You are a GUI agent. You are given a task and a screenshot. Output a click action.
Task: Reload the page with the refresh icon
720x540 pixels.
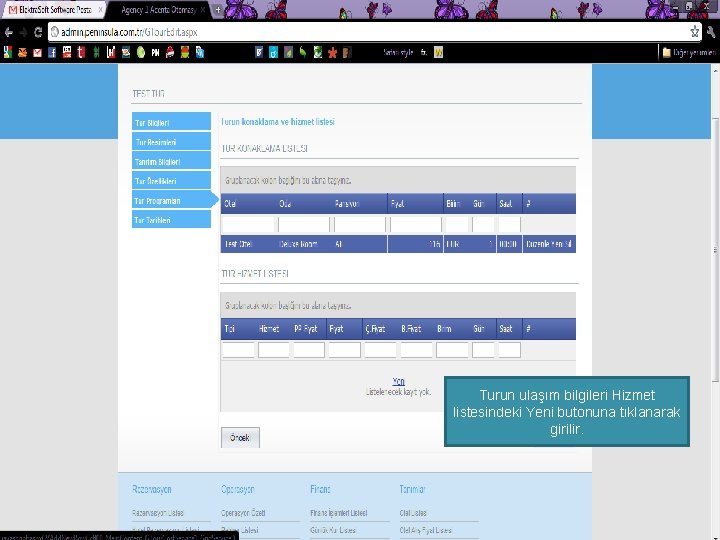(38, 32)
